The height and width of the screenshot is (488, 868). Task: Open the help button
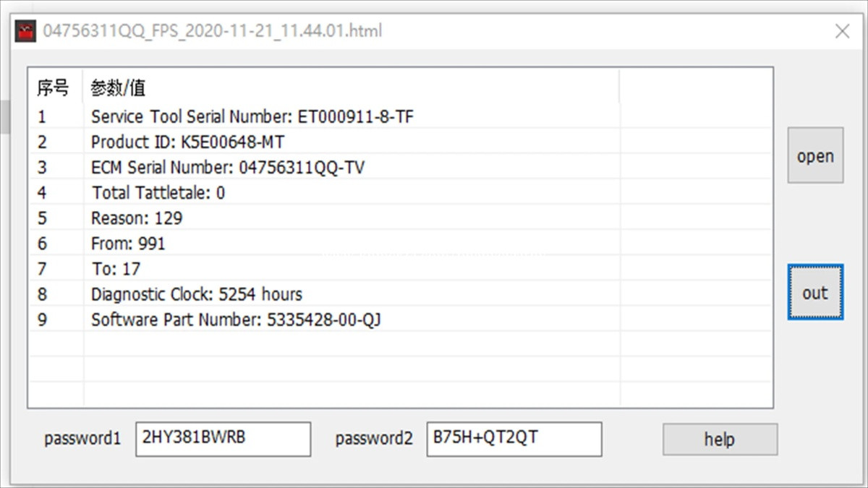point(720,440)
